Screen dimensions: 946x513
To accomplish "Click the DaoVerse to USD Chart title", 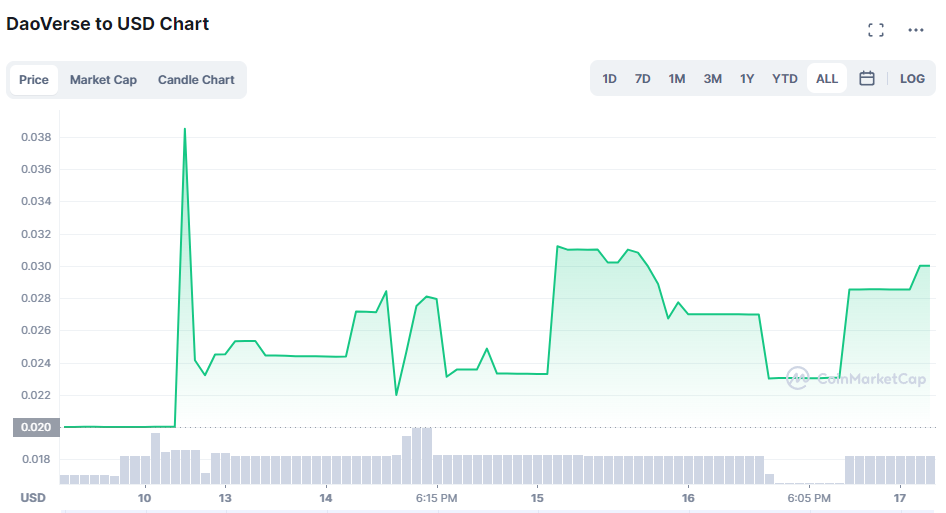I will [x=107, y=24].
